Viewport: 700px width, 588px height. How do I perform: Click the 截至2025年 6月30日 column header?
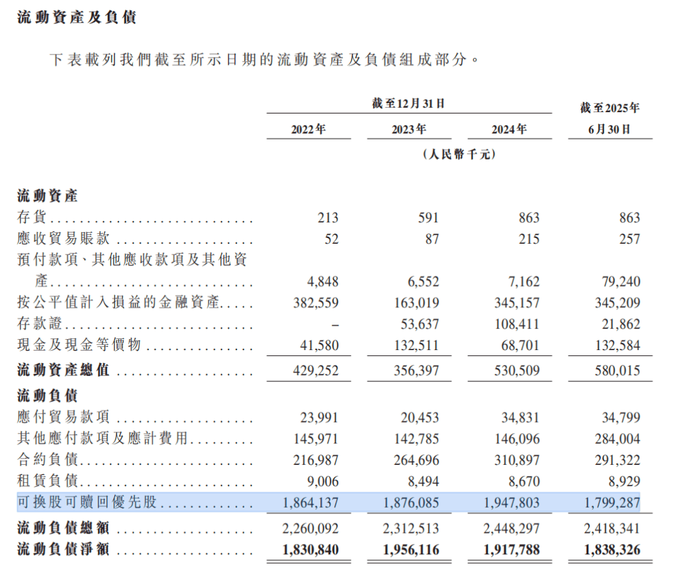pos(609,118)
